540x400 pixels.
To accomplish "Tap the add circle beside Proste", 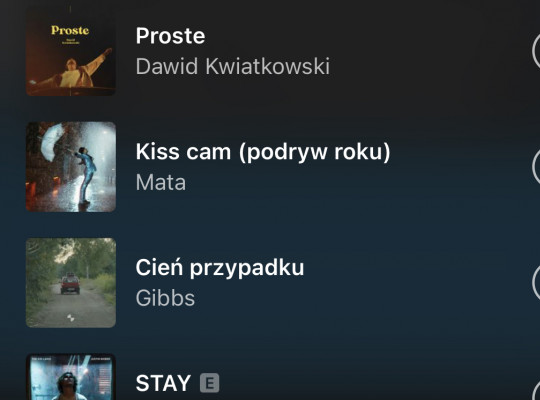I will [x=536, y=51].
